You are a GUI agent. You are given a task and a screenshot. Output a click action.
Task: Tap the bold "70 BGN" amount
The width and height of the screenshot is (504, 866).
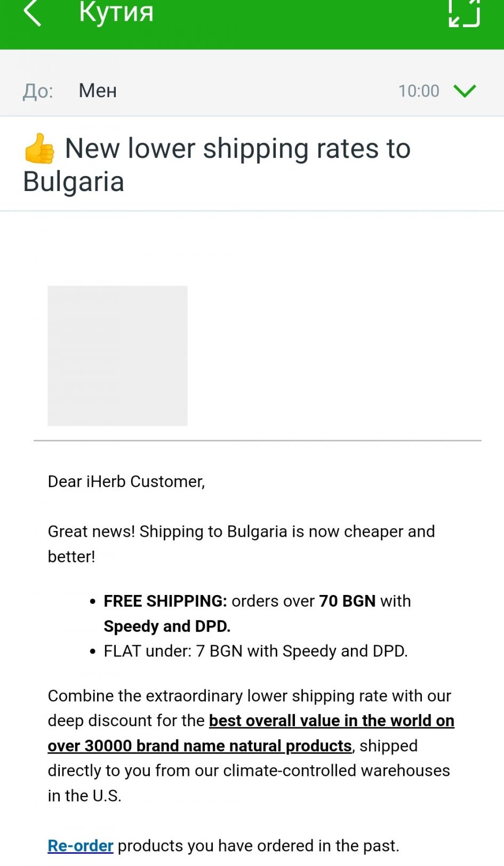(347, 601)
